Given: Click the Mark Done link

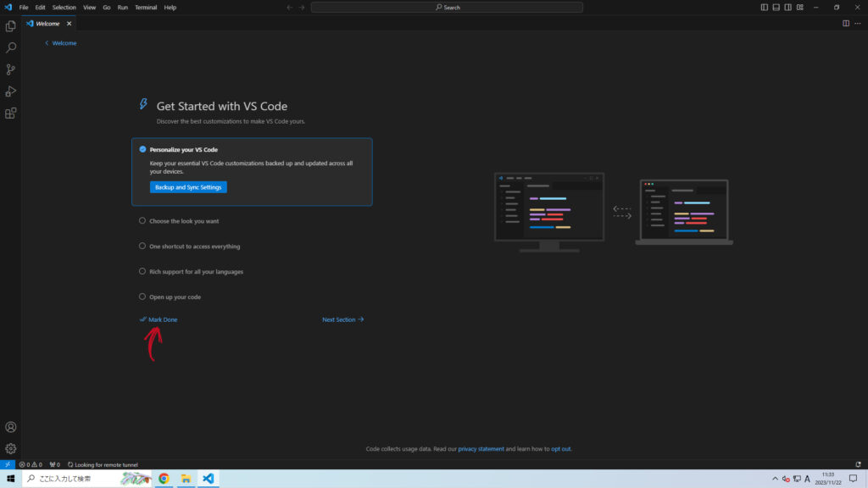Looking at the screenshot, I should pyautogui.click(x=159, y=319).
